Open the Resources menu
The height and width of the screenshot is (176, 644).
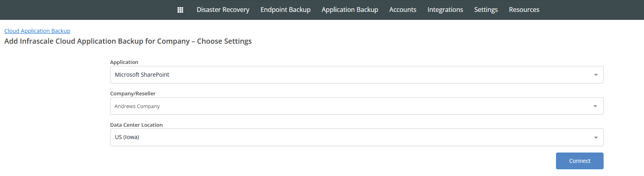tap(524, 10)
